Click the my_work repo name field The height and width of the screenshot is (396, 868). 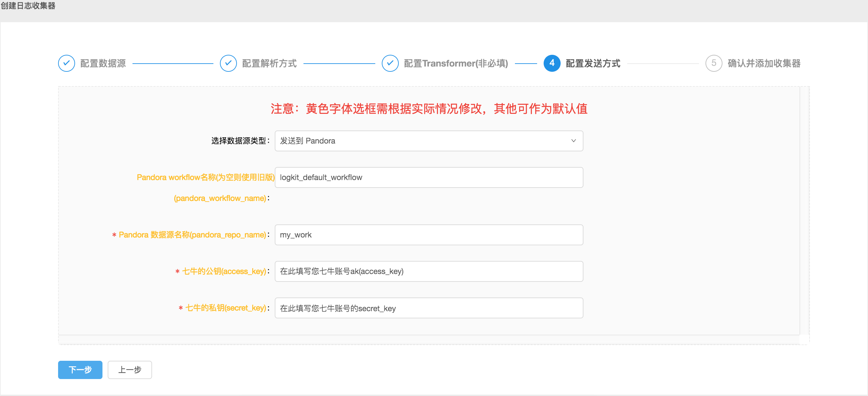[x=428, y=235]
